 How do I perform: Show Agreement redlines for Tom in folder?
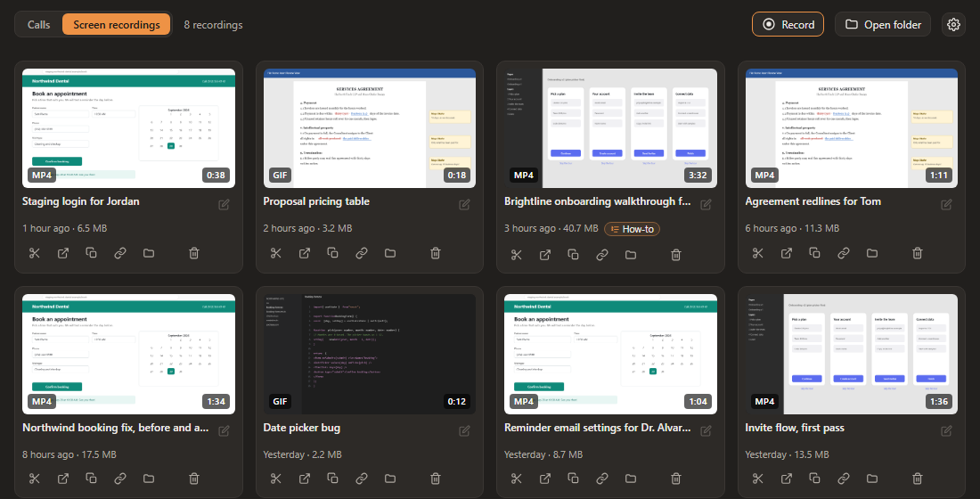[872, 253]
